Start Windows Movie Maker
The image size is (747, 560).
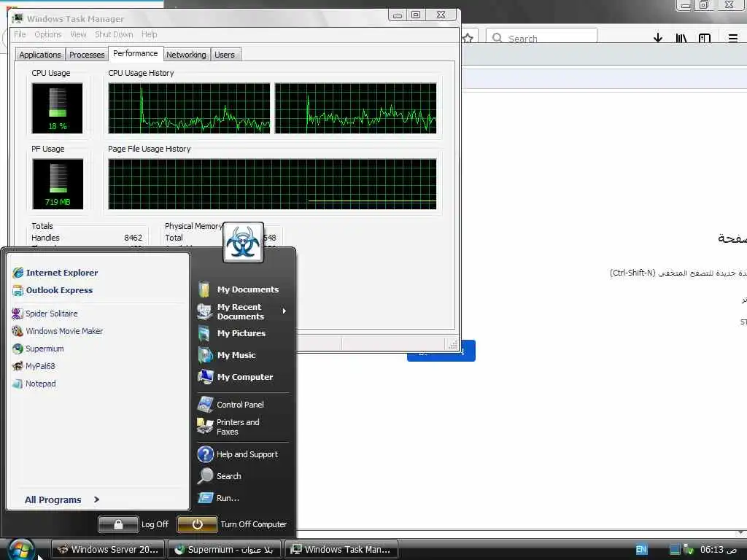click(x=57, y=331)
